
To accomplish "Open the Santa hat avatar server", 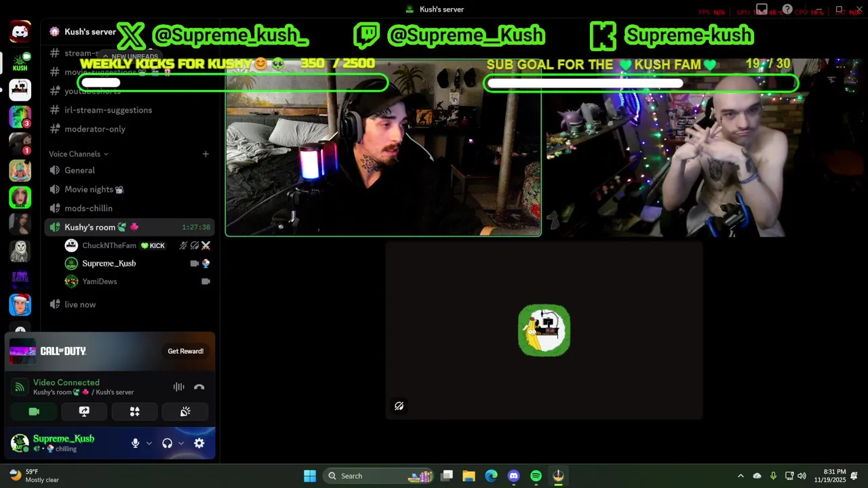I will tap(20, 304).
